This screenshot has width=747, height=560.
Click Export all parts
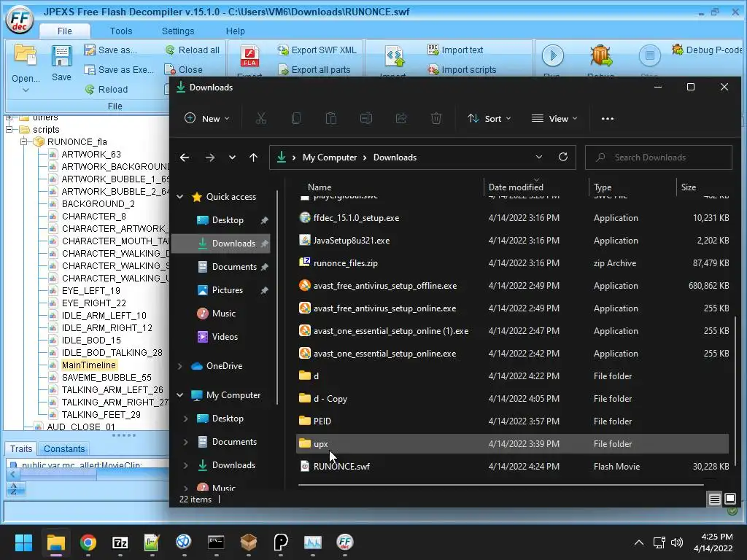pos(314,69)
